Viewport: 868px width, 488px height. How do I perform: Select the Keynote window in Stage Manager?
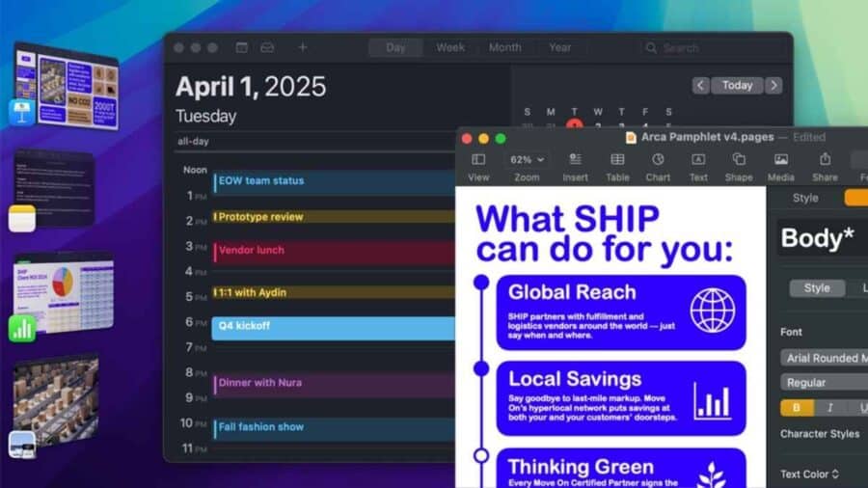click(67, 87)
